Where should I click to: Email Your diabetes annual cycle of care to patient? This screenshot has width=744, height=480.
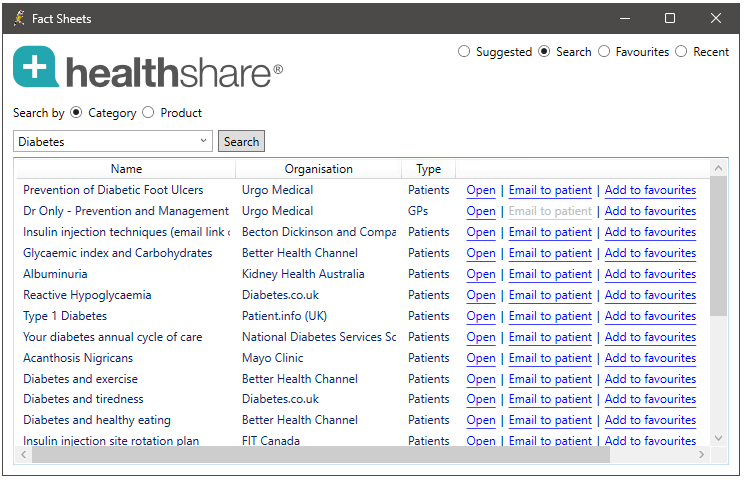pyautogui.click(x=550, y=337)
